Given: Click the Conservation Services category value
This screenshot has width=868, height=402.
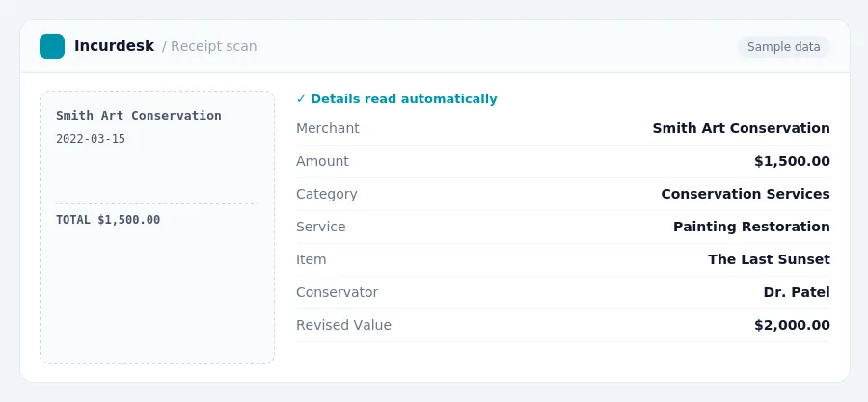Looking at the screenshot, I should click(x=746, y=194).
